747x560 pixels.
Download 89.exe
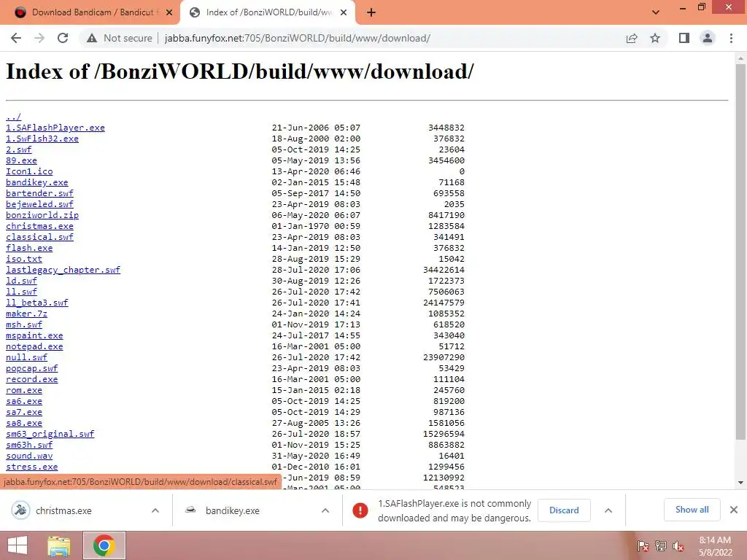(21, 160)
